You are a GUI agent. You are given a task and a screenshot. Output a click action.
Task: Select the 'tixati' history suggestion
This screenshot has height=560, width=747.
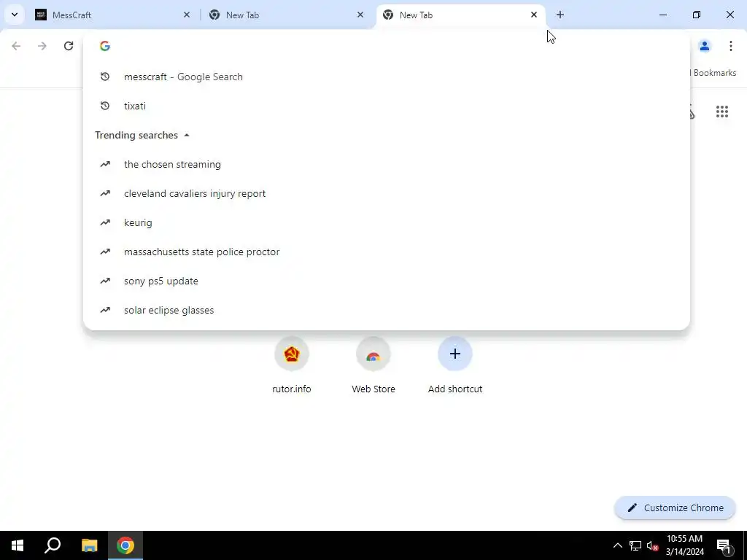(x=387, y=106)
